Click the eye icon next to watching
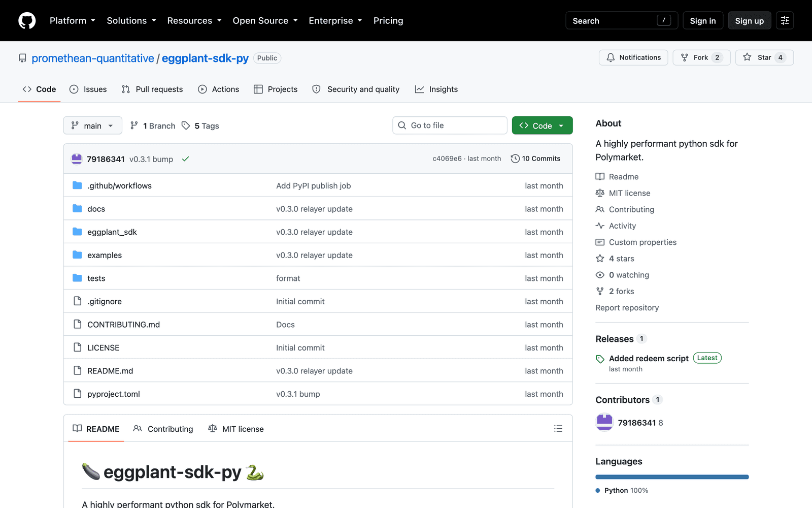812x508 pixels. point(600,275)
